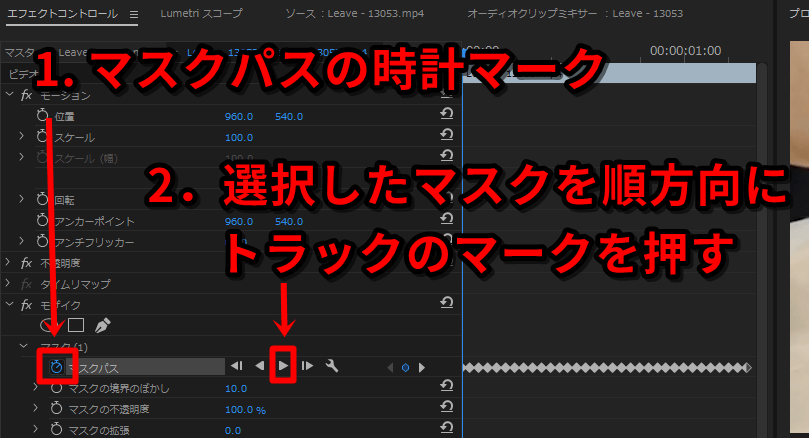809x438 pixels.
Task: Collapse the マスク(1) group
Action: point(23,346)
